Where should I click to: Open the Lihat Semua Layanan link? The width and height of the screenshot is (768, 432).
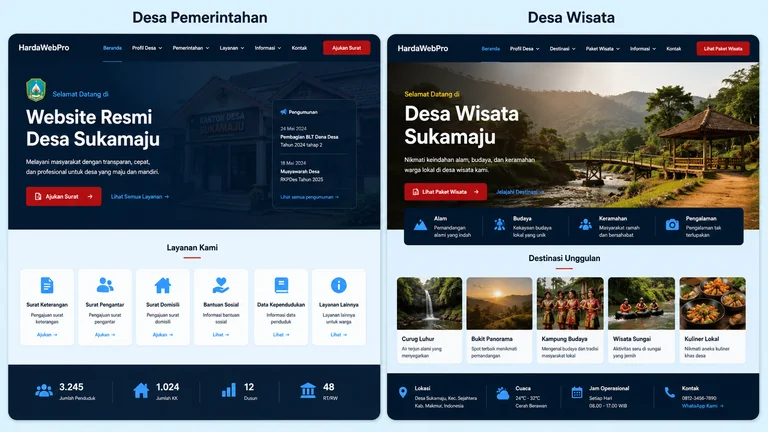(140, 197)
